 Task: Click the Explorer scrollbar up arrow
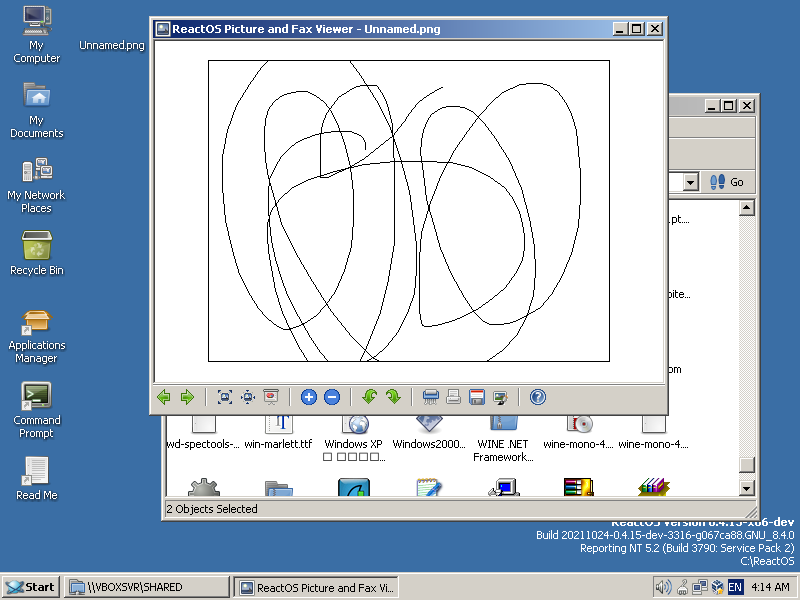tap(745, 207)
